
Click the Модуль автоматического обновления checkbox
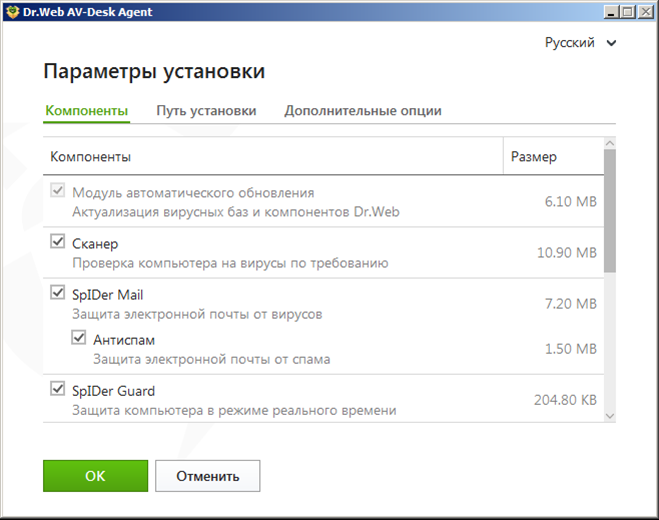(58, 192)
